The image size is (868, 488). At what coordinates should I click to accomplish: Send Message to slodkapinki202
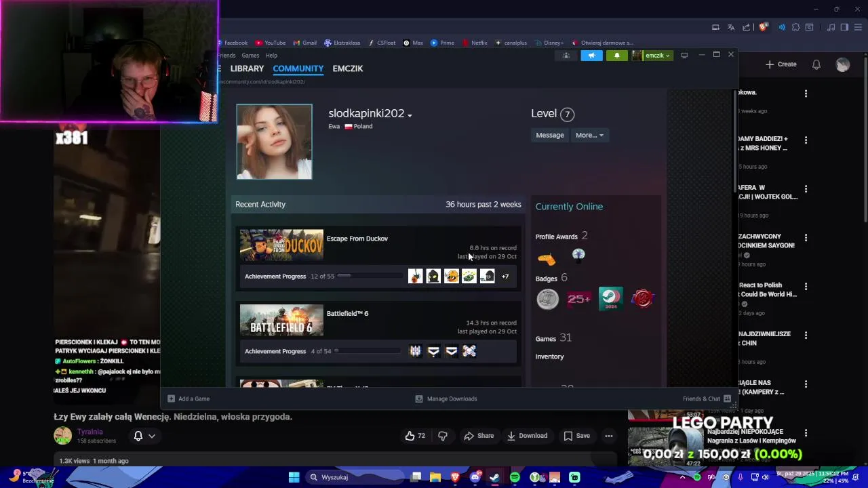click(550, 135)
